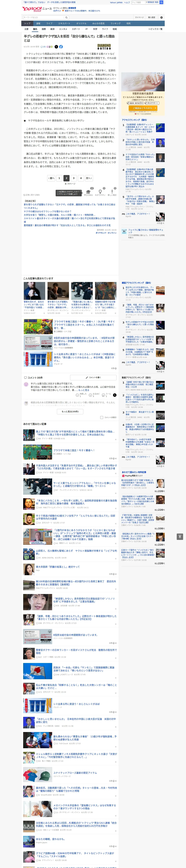Click the ヘルプ link in top header

point(127,2)
